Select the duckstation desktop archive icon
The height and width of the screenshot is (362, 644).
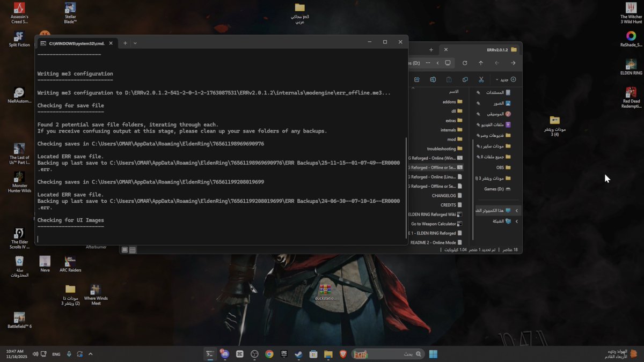[x=325, y=292]
